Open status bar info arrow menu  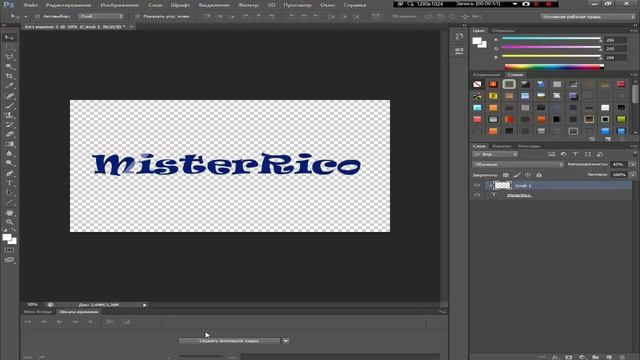pyautogui.click(x=144, y=305)
